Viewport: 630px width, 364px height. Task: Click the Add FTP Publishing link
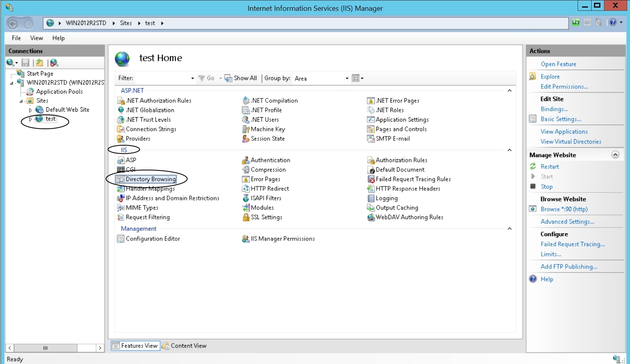[x=569, y=267]
